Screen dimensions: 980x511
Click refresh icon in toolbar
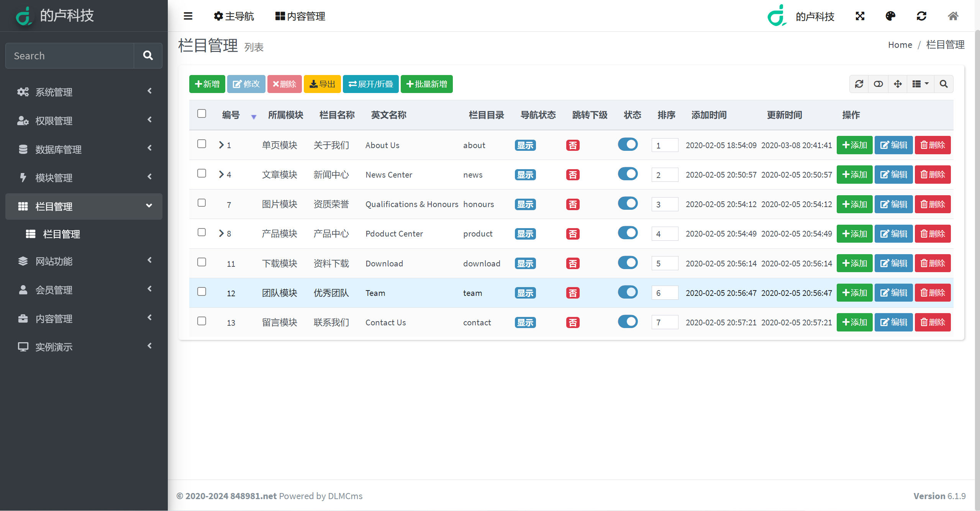pos(858,84)
